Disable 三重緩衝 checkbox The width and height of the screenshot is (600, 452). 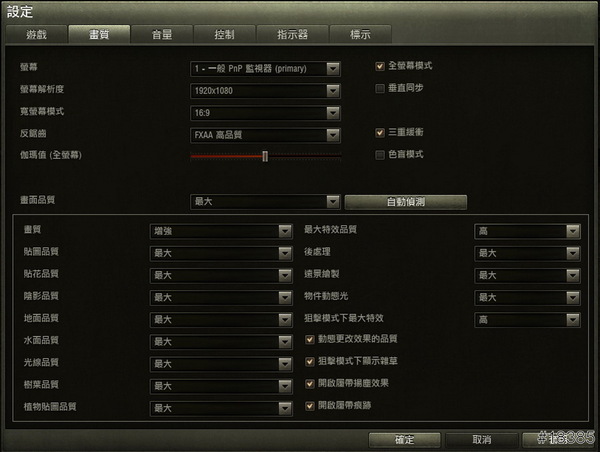tap(380, 133)
